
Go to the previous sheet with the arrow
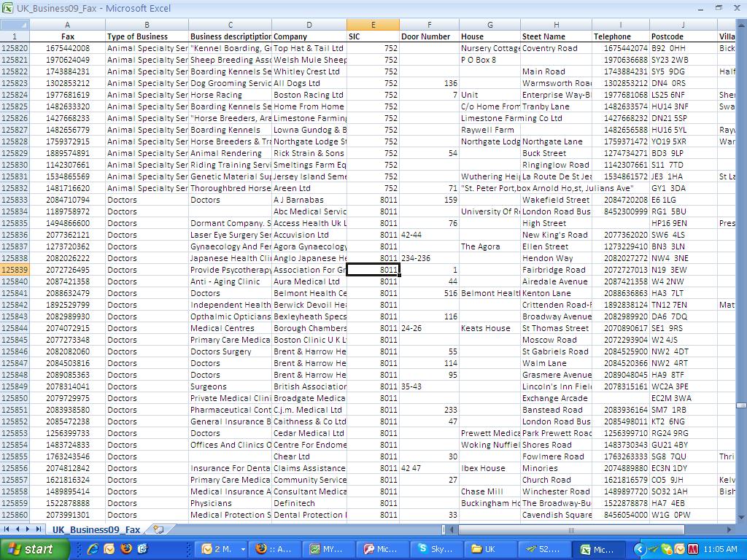pos(18,529)
